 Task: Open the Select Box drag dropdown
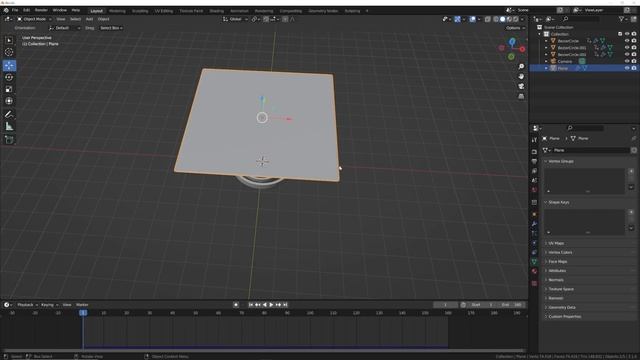click(111, 28)
